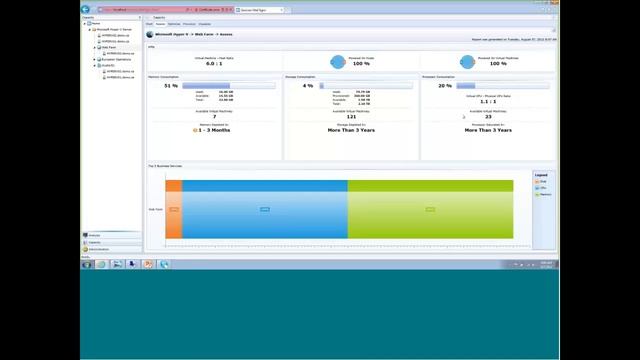Image resolution: width=640 pixels, height=360 pixels.
Task: Click the Powered On Hosts pie chart
Action: pyautogui.click(x=338, y=62)
